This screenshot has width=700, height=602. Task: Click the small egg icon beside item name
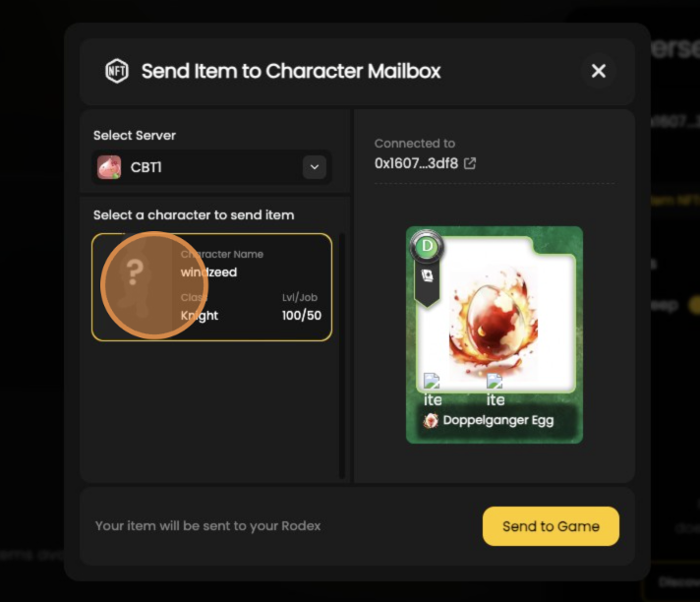(431, 420)
